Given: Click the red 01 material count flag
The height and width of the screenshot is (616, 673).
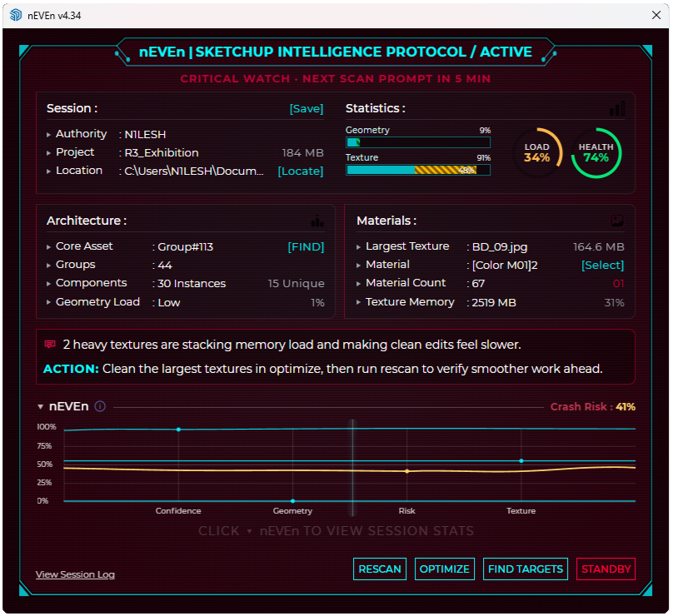Looking at the screenshot, I should click(619, 284).
